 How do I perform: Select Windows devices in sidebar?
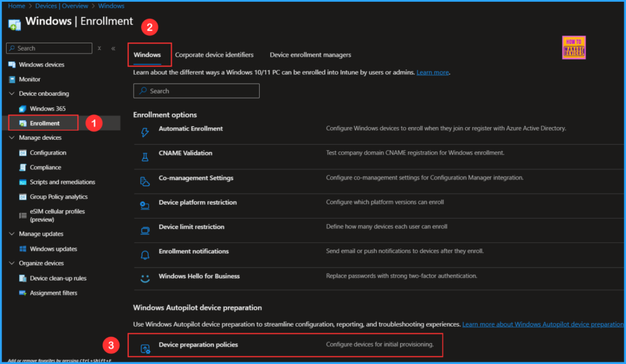pos(42,65)
